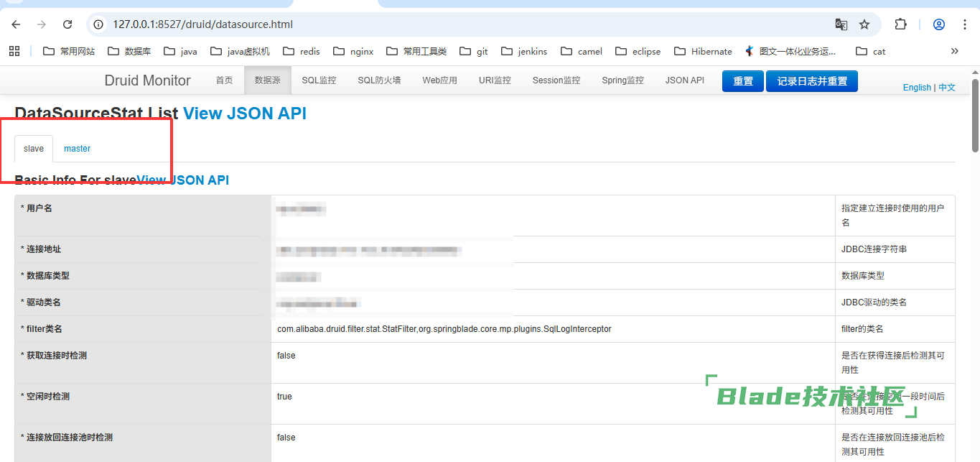This screenshot has width=980, height=462.
Task: Bookmark this page with star icon
Action: (x=864, y=24)
